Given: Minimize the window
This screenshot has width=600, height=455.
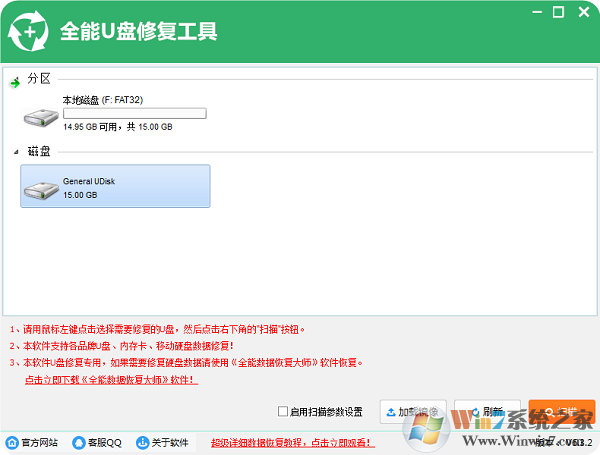Looking at the screenshot, I should 537,12.
